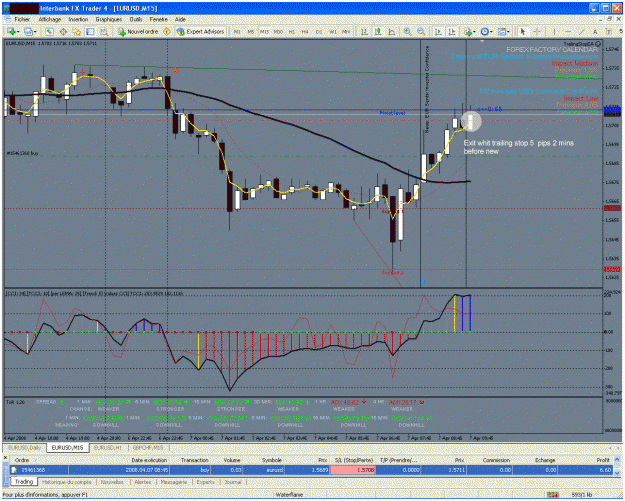
Task: Switch timeframe to M5
Action: [251, 32]
